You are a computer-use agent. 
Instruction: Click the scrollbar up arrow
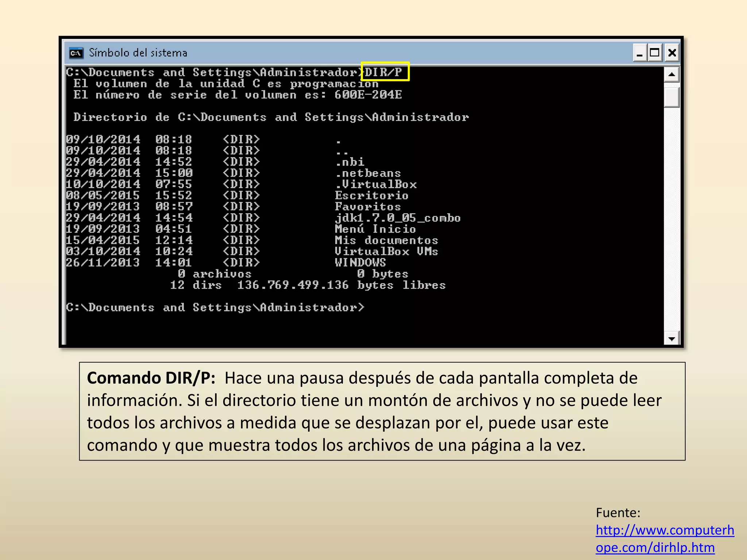coord(671,75)
